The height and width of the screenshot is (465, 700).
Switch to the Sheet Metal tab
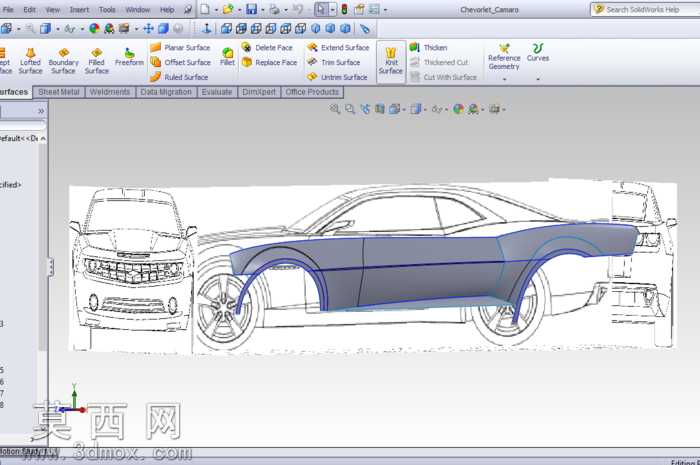coord(58,92)
